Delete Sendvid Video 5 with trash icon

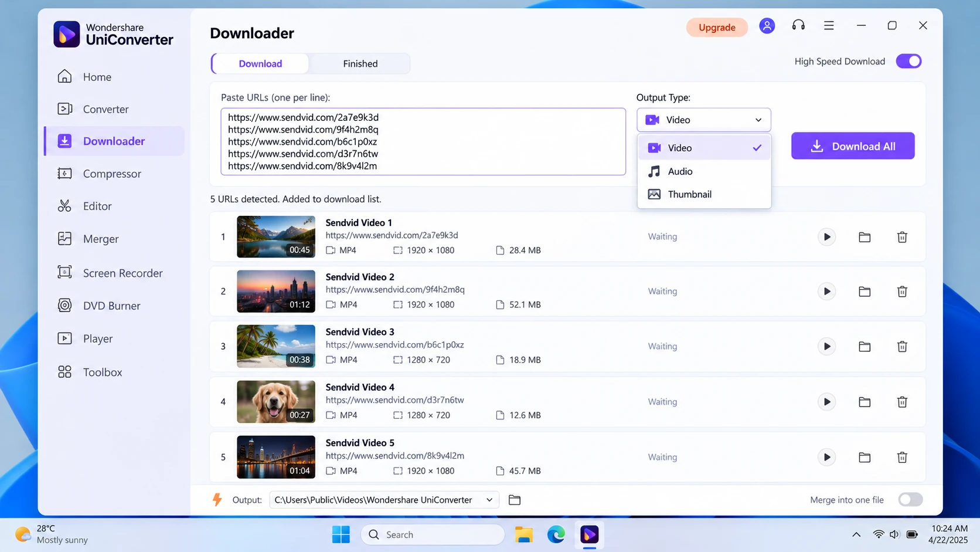pyautogui.click(x=902, y=457)
